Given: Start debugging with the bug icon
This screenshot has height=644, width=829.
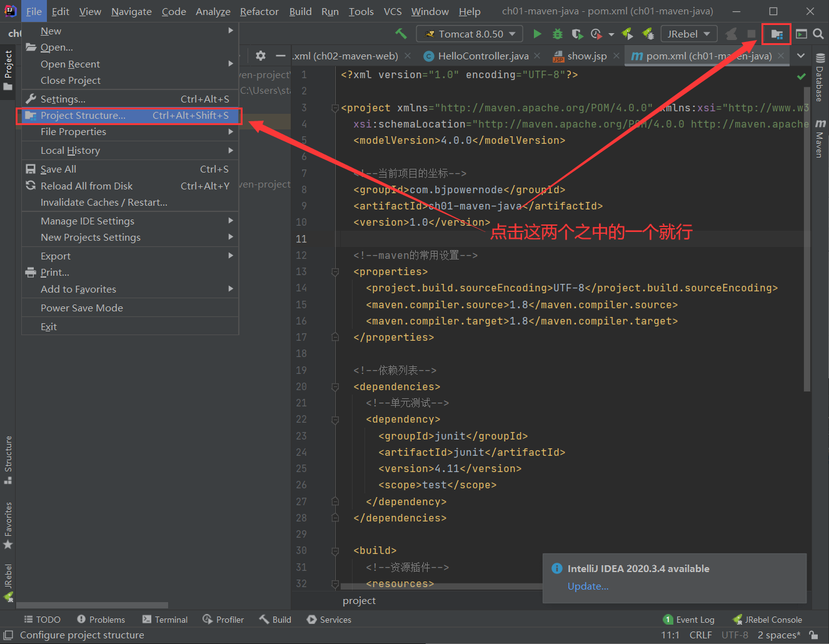Looking at the screenshot, I should [x=557, y=34].
